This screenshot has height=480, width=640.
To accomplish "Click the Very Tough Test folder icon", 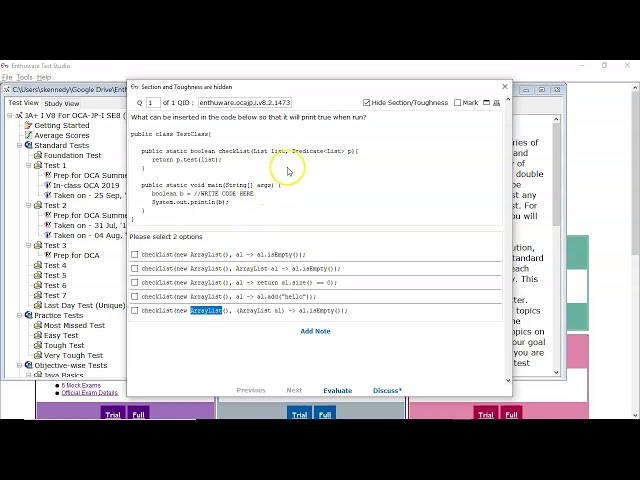I will coord(38,355).
